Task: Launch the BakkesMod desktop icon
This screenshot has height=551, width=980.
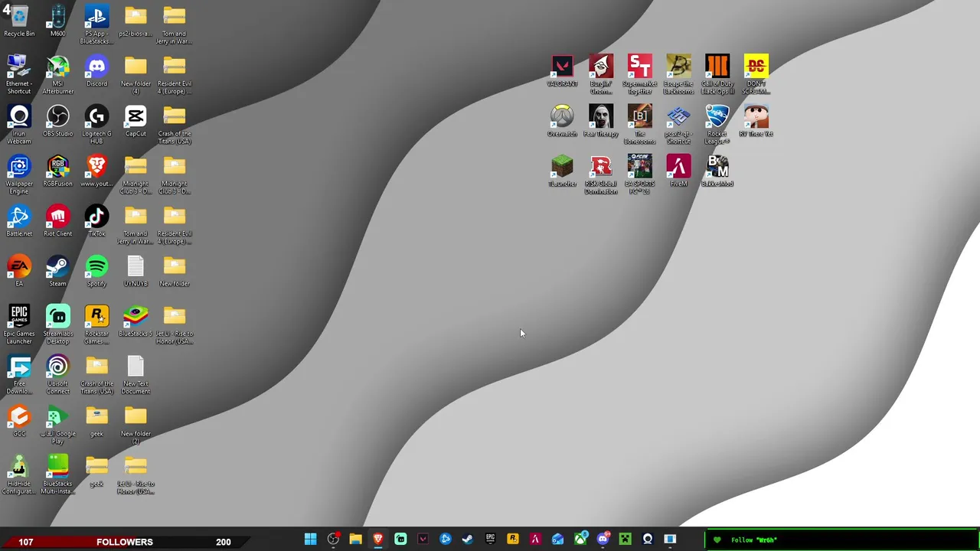Action: point(717,171)
